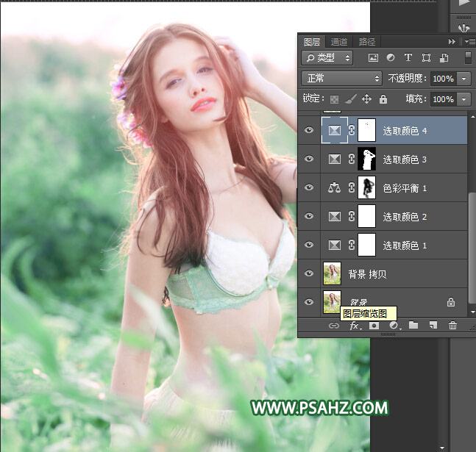This screenshot has width=476, height=452.
Task: Delete layer using the trash icon
Action: (x=452, y=325)
